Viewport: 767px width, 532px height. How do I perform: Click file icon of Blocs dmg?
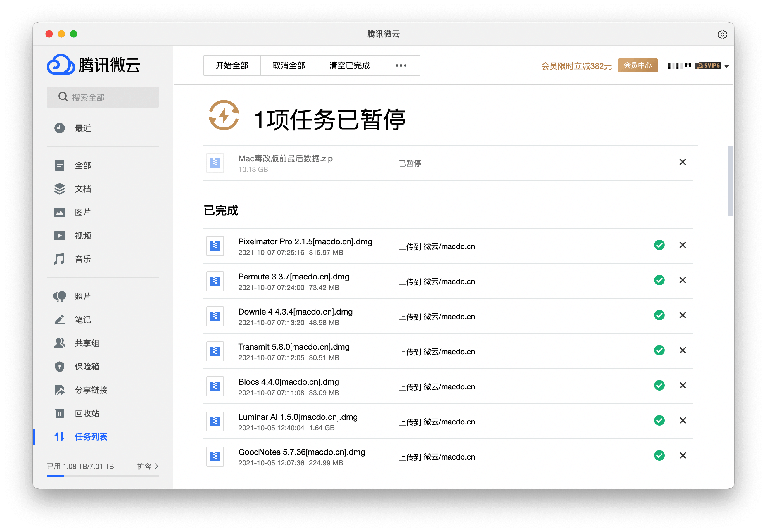click(x=215, y=386)
